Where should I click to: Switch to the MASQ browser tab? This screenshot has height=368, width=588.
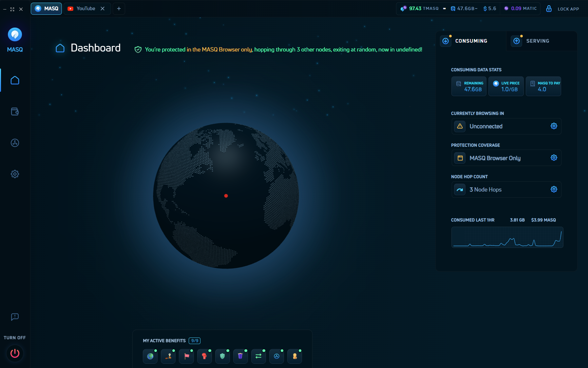click(x=47, y=9)
